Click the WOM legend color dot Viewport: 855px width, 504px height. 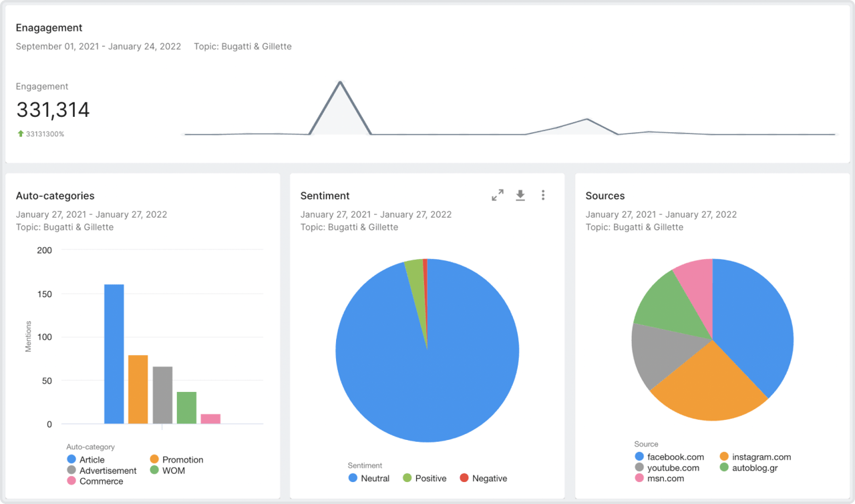[x=154, y=471]
